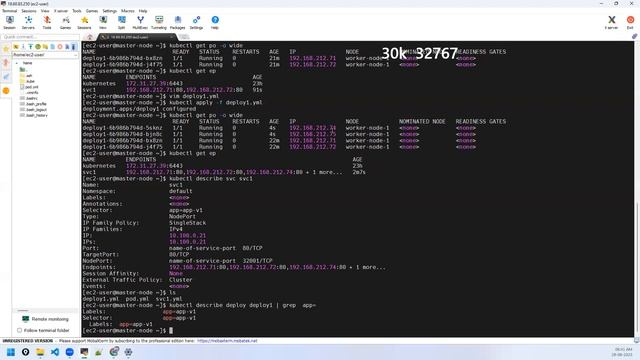This screenshot has width=640, height=360.
Task: Open the sidebar Tools tab icon
Action: tap(6, 62)
